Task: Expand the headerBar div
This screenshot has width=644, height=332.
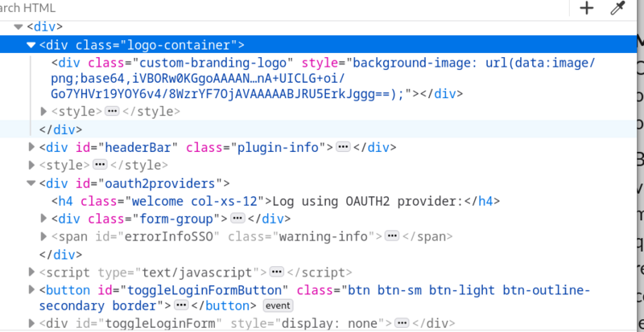Action: (31, 147)
